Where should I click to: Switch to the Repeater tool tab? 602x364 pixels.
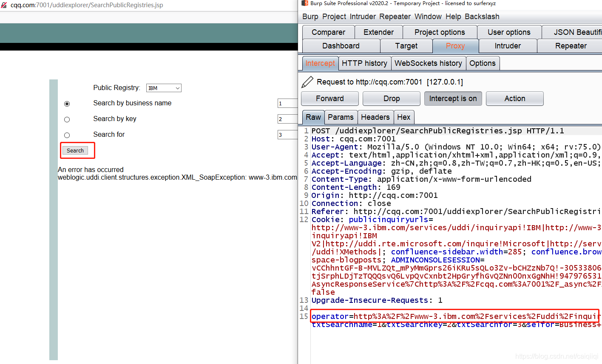pos(570,46)
